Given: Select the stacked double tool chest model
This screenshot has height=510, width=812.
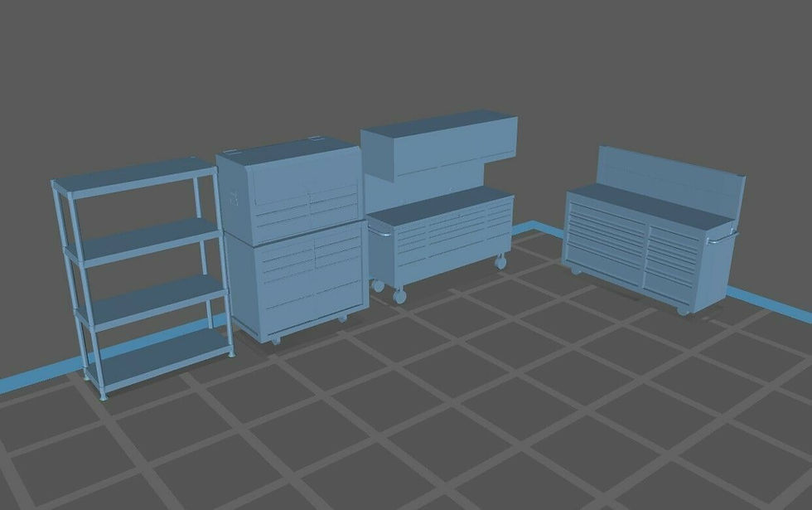Looking at the screenshot, I should [292, 240].
